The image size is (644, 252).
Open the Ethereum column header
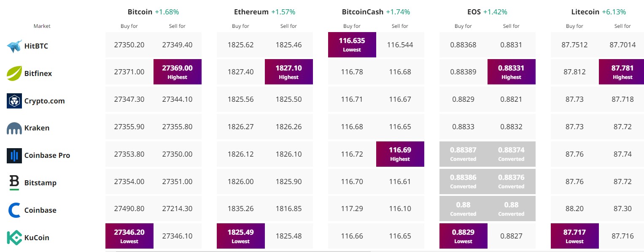click(251, 12)
